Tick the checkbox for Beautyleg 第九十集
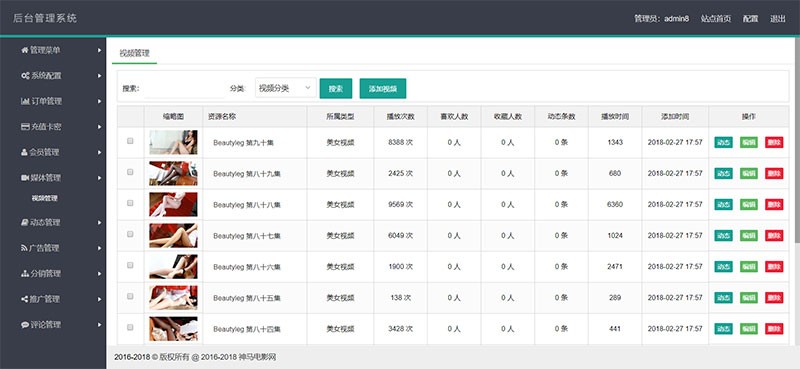This screenshot has width=800, height=369. coord(130,141)
